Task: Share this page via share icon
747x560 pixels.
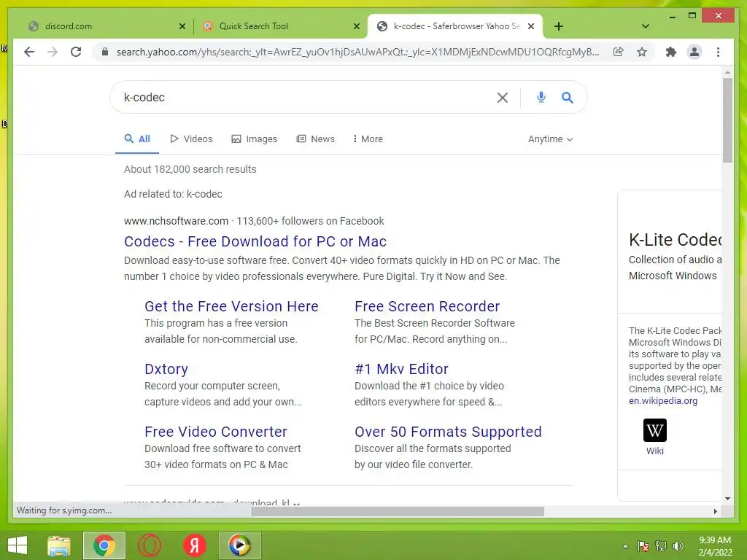Action: pos(619,52)
